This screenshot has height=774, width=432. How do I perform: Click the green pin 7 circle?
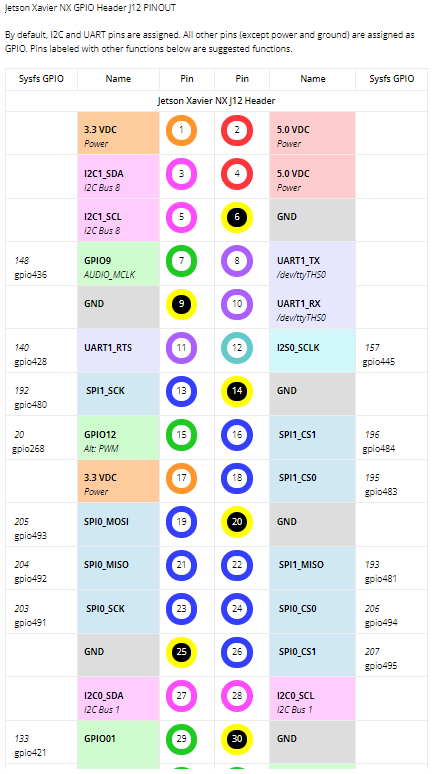click(x=181, y=261)
